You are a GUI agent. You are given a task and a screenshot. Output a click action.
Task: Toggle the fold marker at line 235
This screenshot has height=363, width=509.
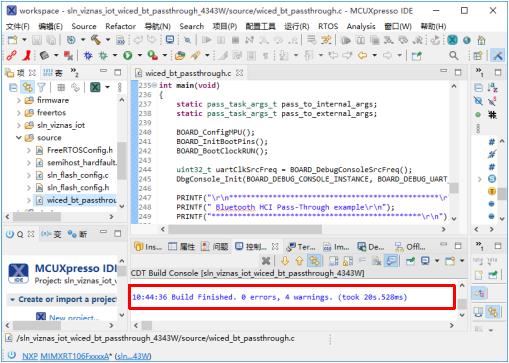[154, 85]
